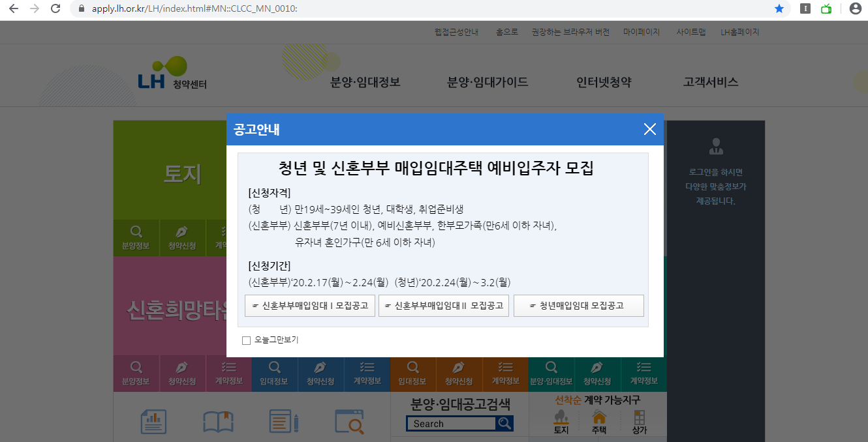The image size is (868, 442).
Task: Select 상가 under 선착순 계약 가능지구
Action: coord(640,422)
